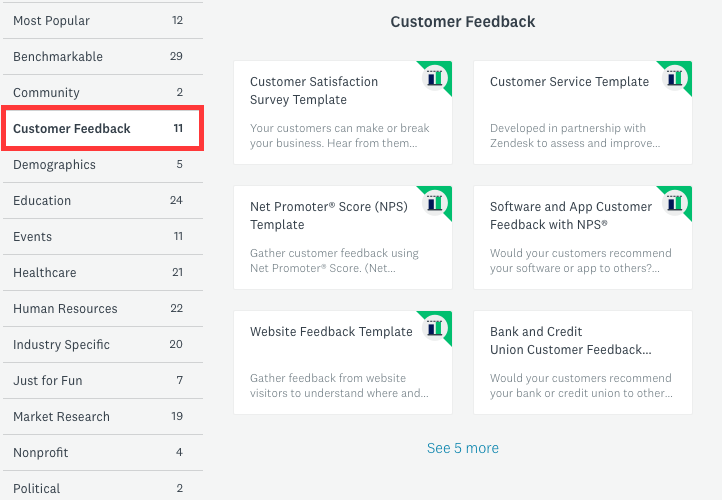Click count 21 beside Healthcare
722x500 pixels.
coord(177,272)
